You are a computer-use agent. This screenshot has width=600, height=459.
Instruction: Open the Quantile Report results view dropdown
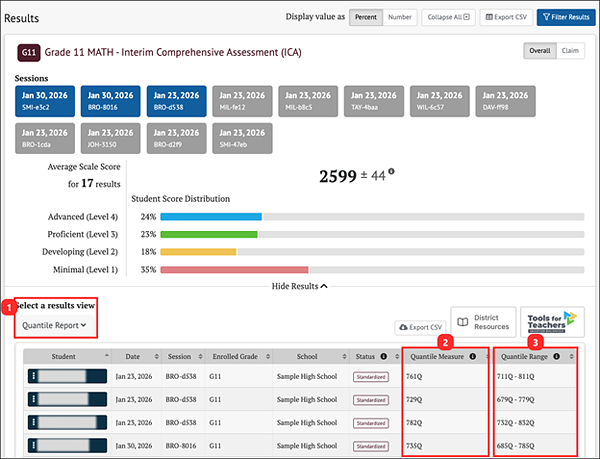point(54,326)
